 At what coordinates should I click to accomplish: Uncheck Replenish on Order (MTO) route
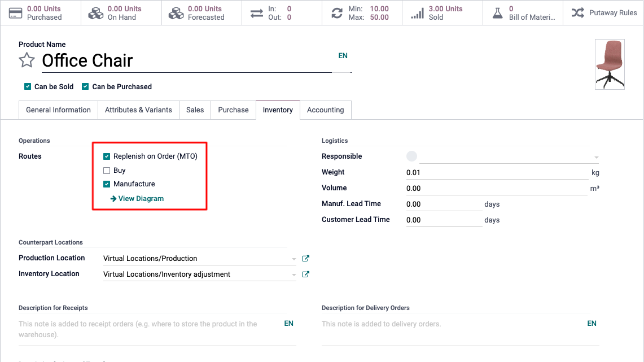coord(107,156)
